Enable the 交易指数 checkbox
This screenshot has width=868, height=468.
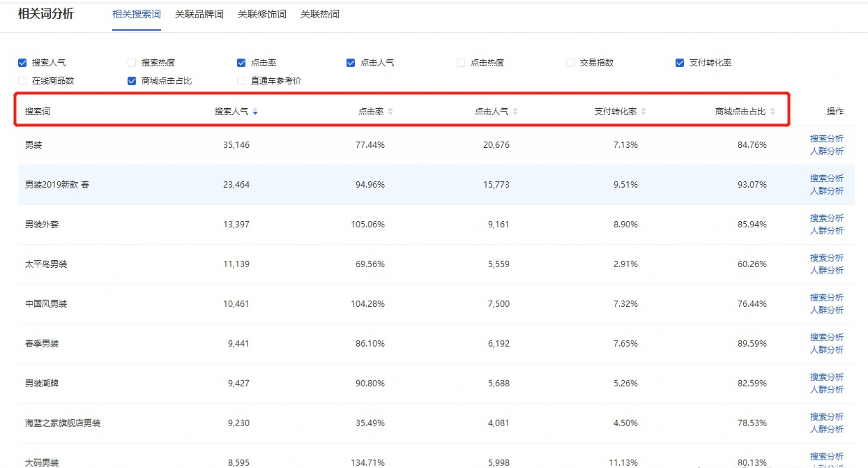(x=570, y=63)
